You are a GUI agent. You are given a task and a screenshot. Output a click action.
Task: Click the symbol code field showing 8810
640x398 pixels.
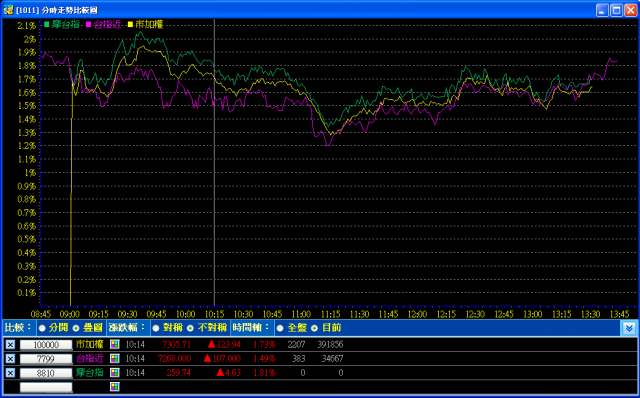point(46,373)
